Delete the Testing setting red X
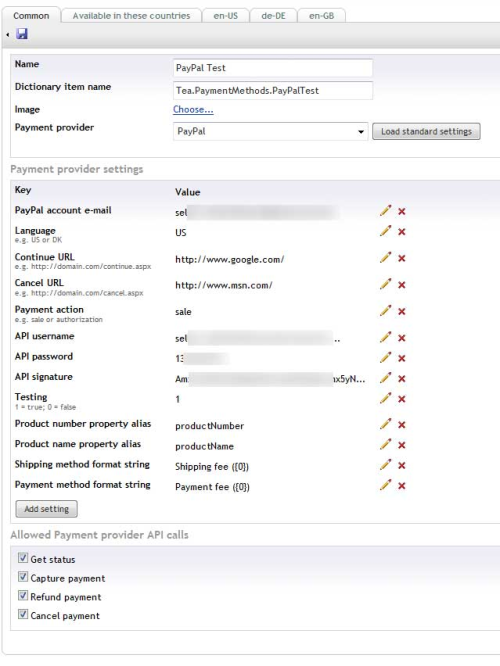Image resolution: width=500 pixels, height=666 pixels. click(x=401, y=399)
